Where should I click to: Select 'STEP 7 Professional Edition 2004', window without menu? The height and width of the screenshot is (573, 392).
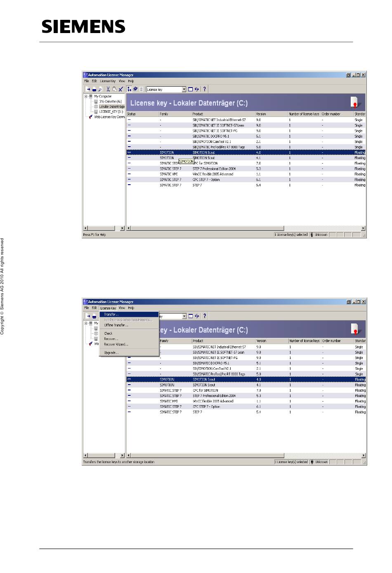click(246, 169)
